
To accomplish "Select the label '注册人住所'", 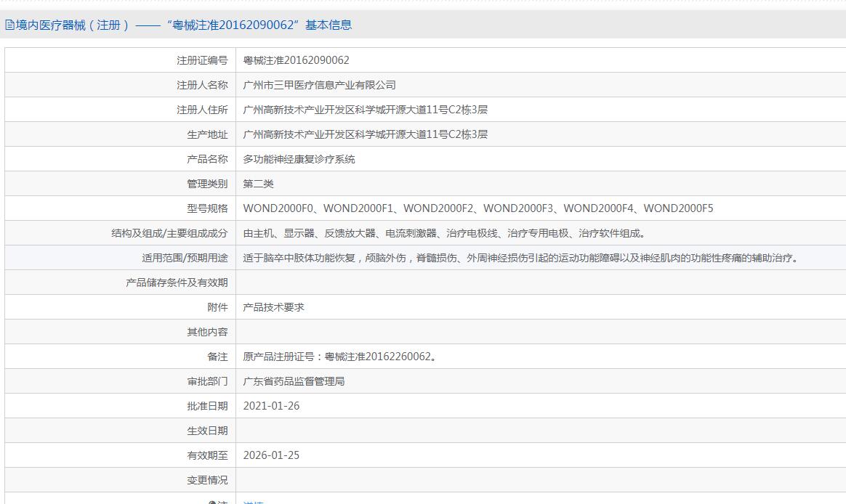I will coord(202,110).
